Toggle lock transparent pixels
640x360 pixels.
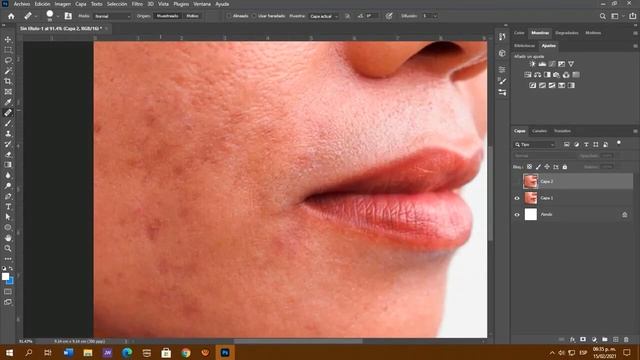click(x=529, y=167)
